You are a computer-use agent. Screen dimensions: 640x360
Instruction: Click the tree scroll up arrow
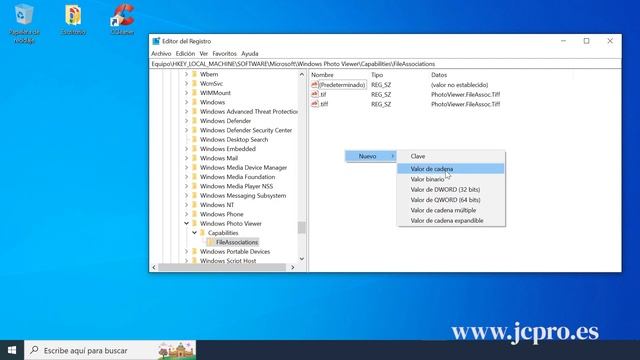(302, 74)
